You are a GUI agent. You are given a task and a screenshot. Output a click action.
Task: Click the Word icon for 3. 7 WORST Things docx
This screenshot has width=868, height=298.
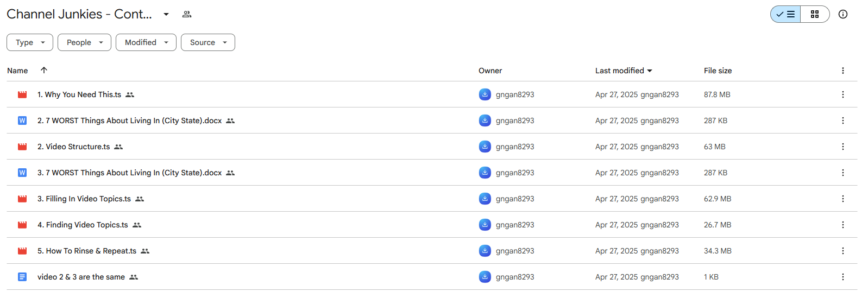click(22, 173)
